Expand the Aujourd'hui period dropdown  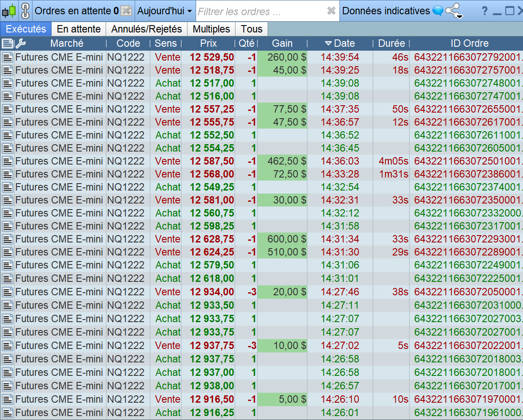click(x=165, y=11)
